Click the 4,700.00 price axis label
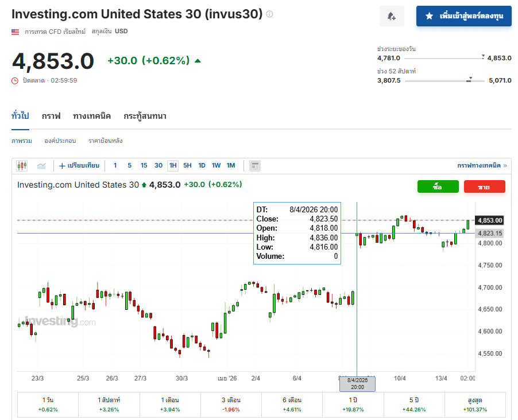Viewport: 518px width, 420px height. coord(490,287)
